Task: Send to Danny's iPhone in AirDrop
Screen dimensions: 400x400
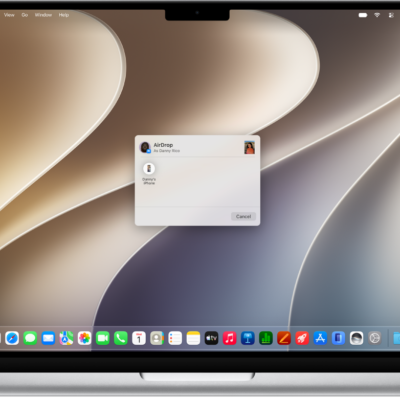Action: [149, 173]
